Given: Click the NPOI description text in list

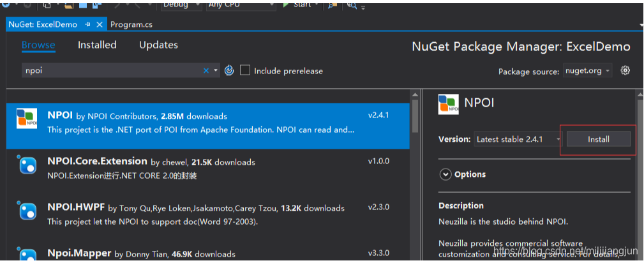Looking at the screenshot, I should [201, 130].
